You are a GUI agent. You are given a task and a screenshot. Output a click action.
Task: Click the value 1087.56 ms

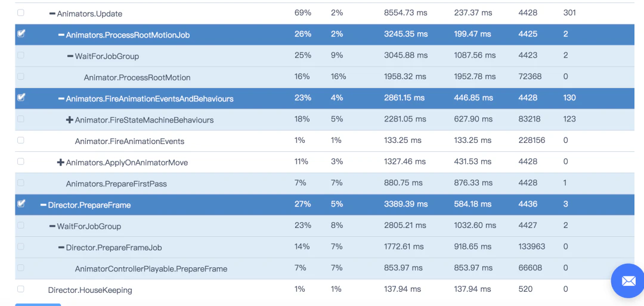point(475,55)
